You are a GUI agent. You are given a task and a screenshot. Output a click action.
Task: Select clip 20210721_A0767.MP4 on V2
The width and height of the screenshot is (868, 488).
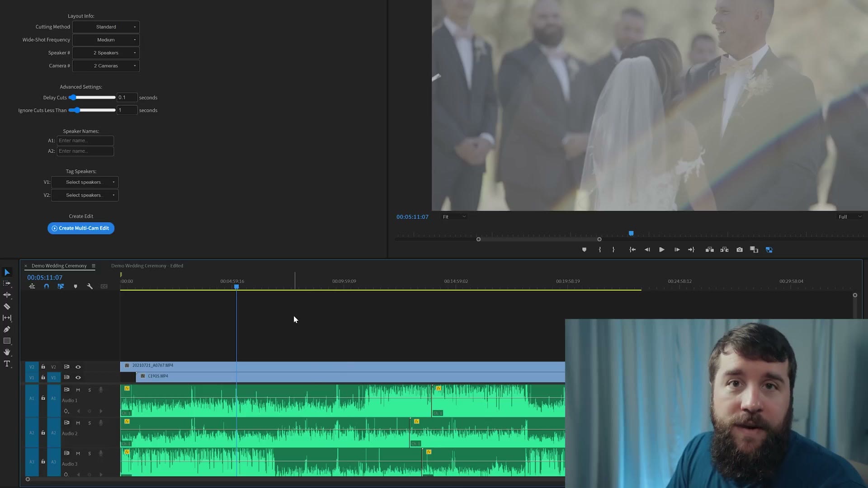(342, 366)
